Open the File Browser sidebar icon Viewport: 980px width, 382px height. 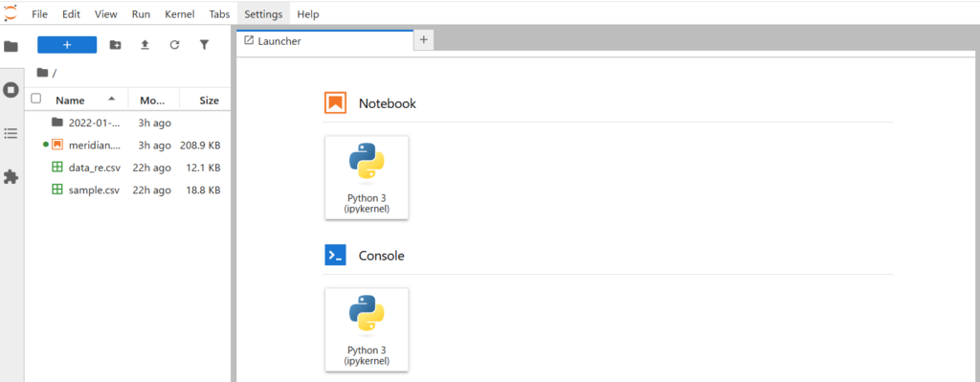(x=11, y=46)
